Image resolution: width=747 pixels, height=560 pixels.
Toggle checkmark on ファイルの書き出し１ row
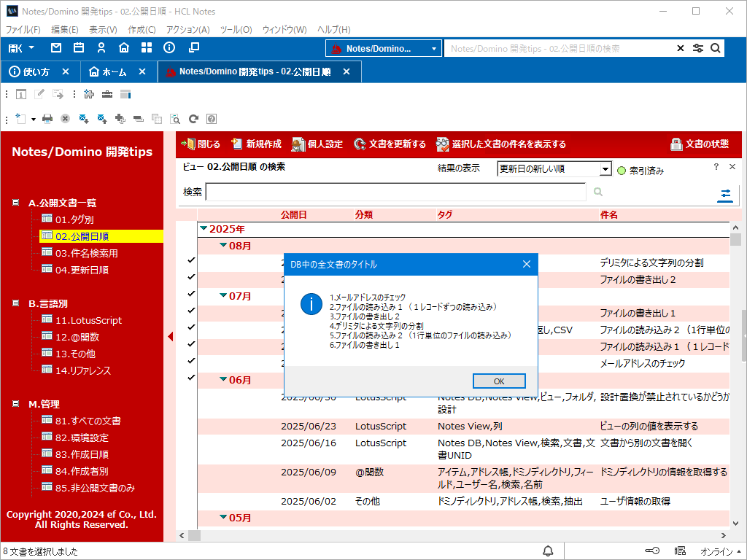tap(191, 311)
